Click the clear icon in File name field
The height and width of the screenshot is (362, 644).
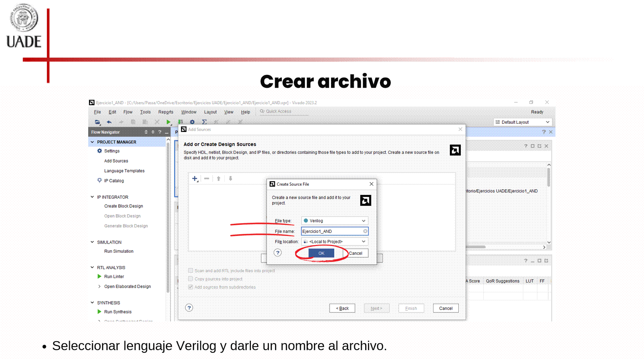tap(365, 231)
